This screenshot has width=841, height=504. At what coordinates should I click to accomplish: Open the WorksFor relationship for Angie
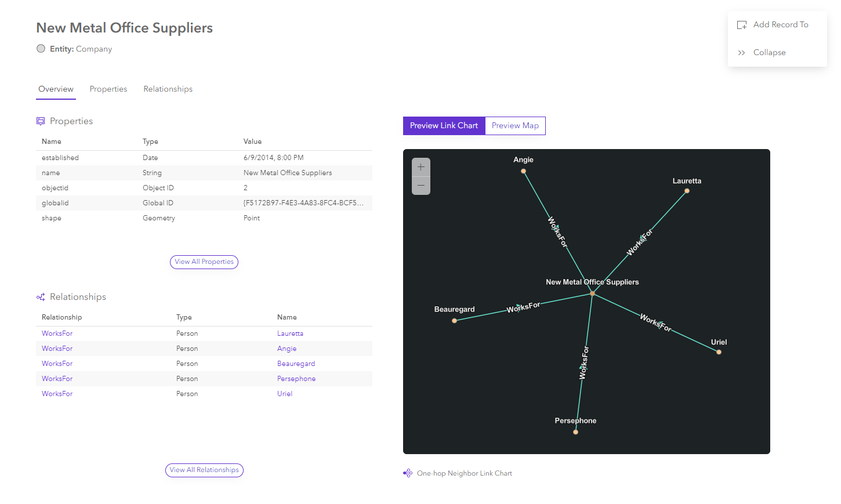tap(57, 348)
